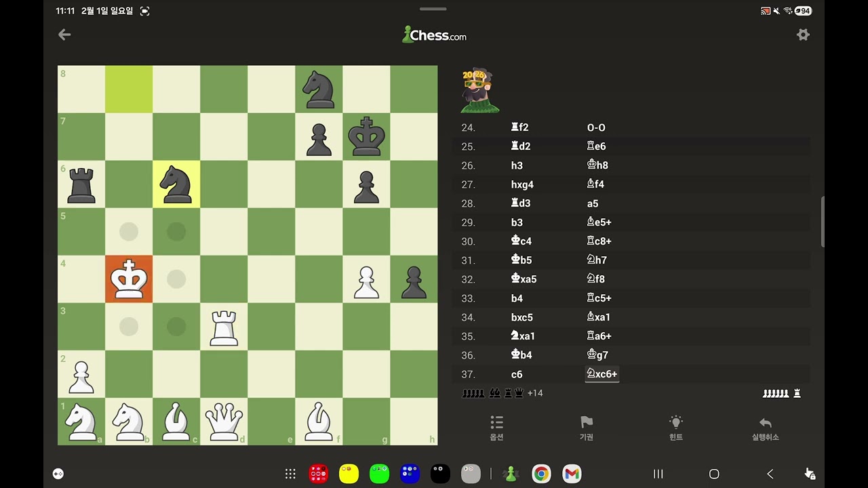This screenshot has width=868, height=488.
Task: Tap the recent apps button
Action: [658, 474]
